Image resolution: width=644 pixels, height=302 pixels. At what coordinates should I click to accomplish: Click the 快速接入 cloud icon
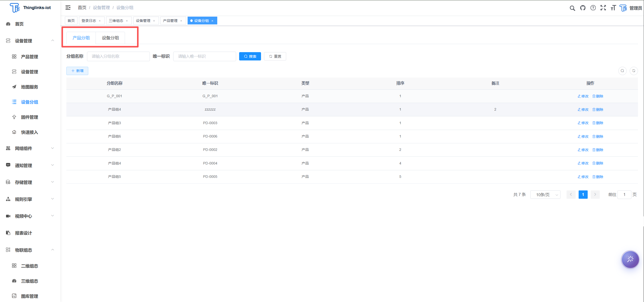(x=14, y=132)
